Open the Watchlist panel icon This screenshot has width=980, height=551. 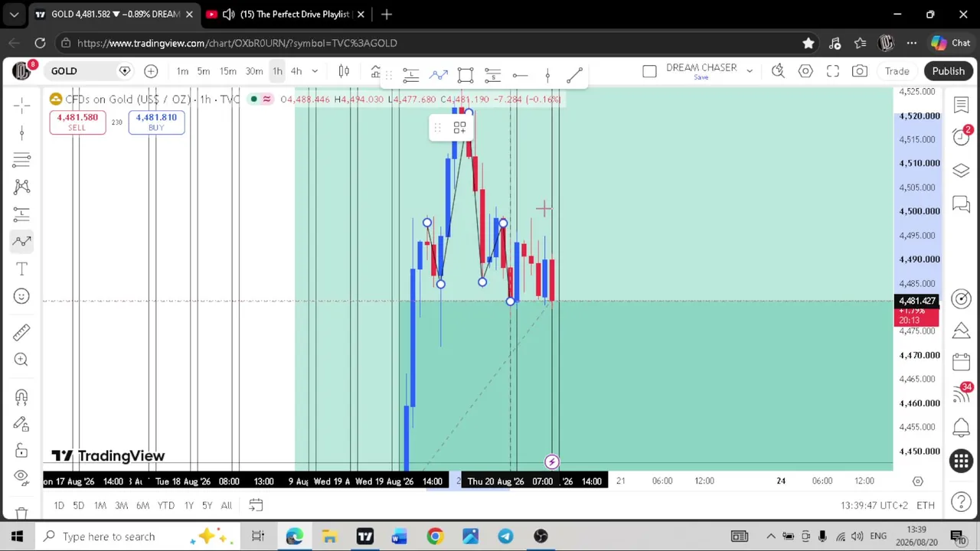click(961, 105)
